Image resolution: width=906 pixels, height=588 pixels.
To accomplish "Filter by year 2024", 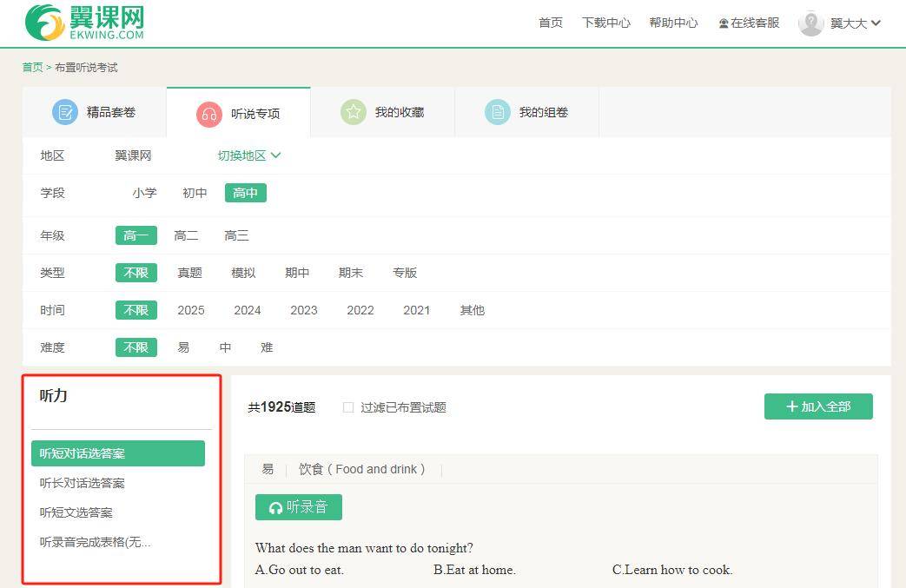I will point(247,310).
